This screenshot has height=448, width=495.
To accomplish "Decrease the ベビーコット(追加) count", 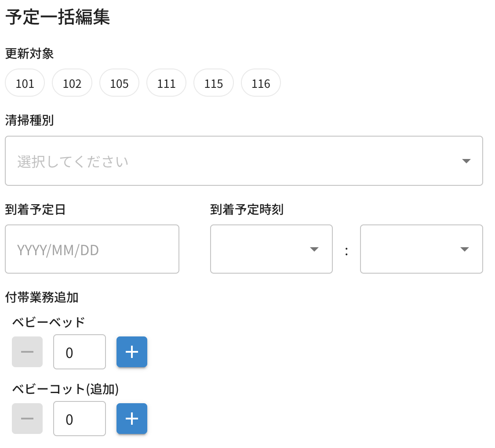I will pyautogui.click(x=27, y=419).
